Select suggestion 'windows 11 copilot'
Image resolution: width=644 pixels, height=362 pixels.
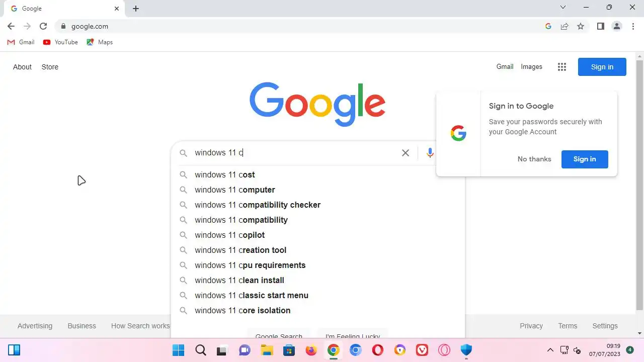tap(229, 235)
